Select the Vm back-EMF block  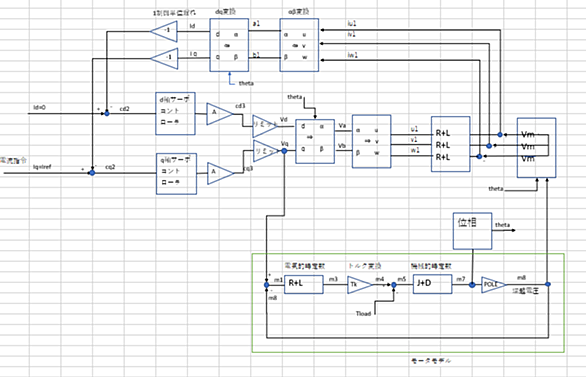click(x=536, y=148)
